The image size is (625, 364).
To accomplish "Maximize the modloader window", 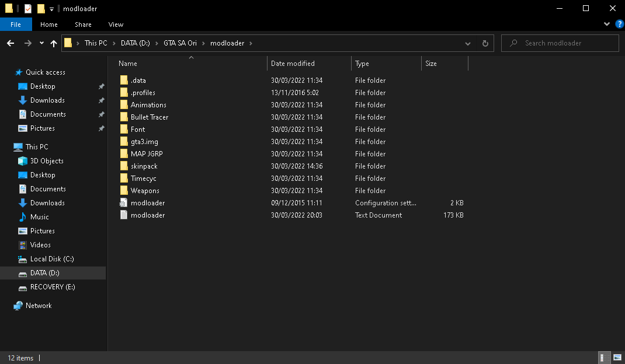I will 585,8.
